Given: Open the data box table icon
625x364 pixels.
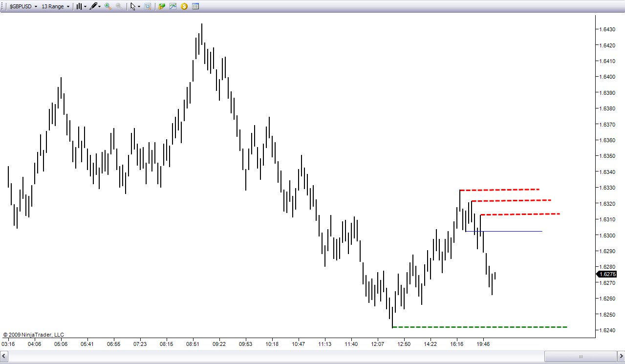Looking at the screenshot, I should [195, 7].
